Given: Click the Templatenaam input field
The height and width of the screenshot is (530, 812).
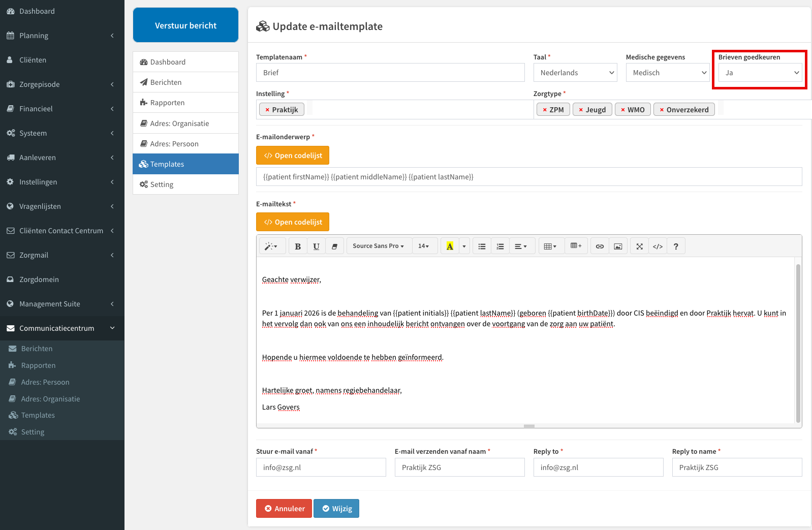Looking at the screenshot, I should pos(390,73).
